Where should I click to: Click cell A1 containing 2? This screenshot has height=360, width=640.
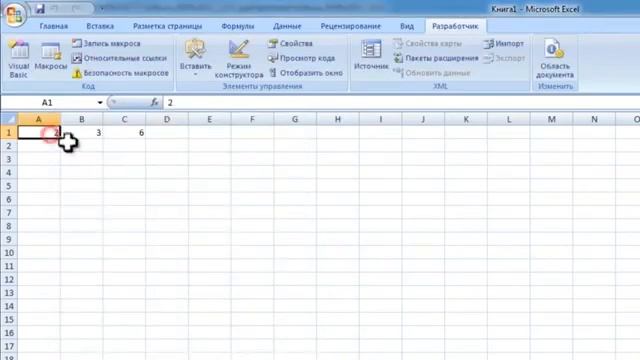39,133
